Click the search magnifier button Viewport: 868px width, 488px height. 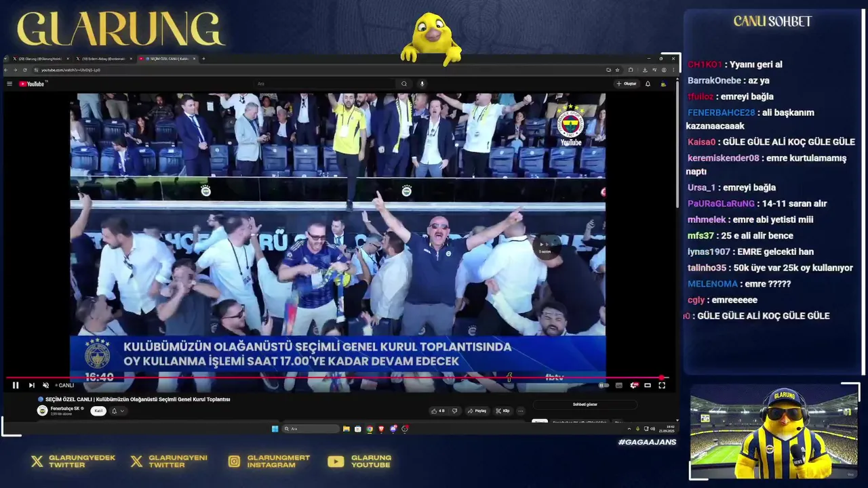click(x=404, y=84)
